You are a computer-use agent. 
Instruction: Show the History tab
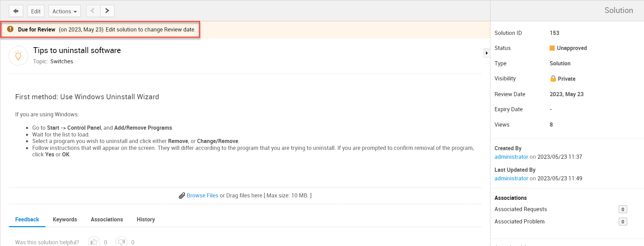tap(146, 219)
